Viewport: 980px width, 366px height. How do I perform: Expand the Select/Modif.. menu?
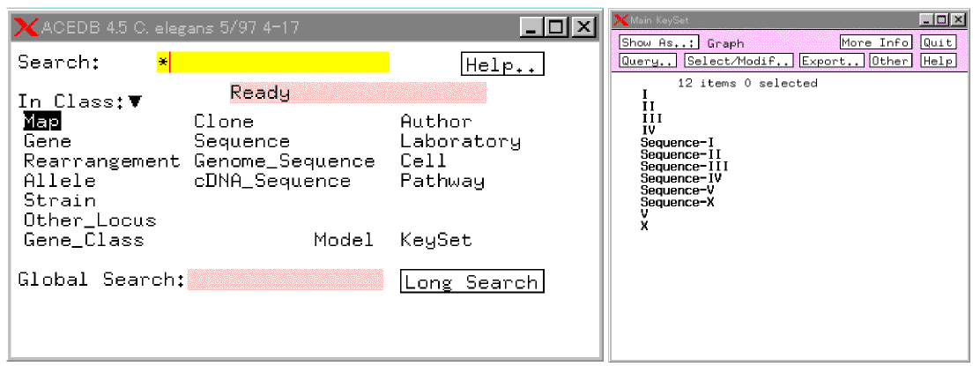point(739,61)
